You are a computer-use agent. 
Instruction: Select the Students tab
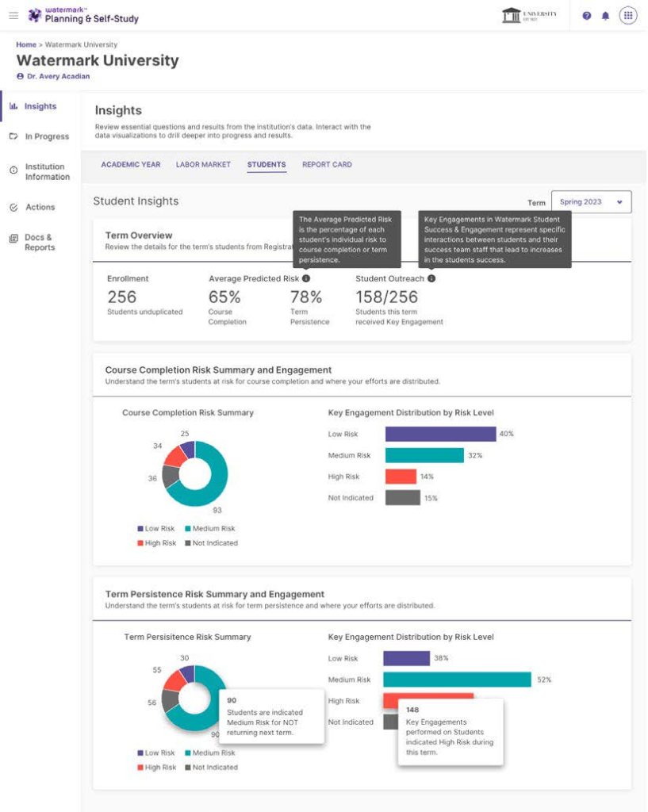pyautogui.click(x=266, y=165)
